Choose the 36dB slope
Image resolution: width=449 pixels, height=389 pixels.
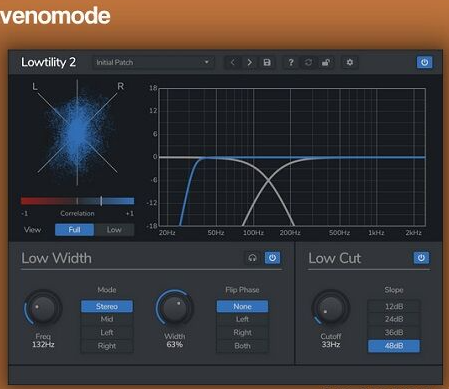tap(394, 333)
